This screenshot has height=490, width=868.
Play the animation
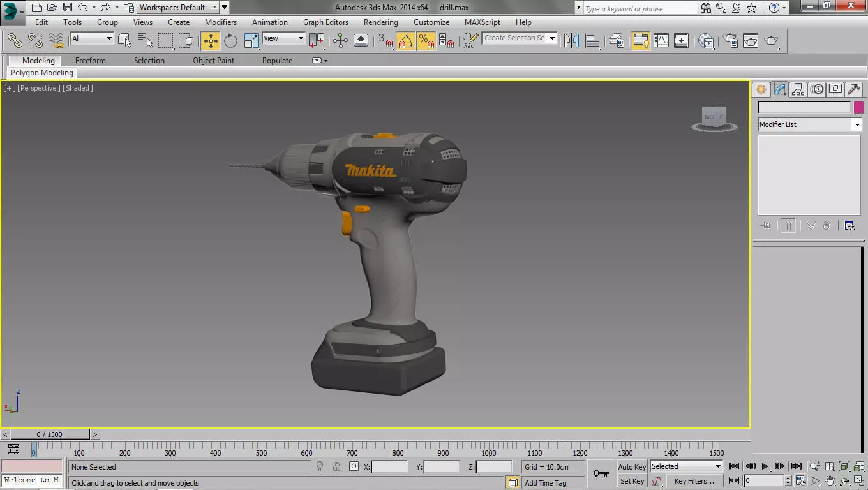765,466
